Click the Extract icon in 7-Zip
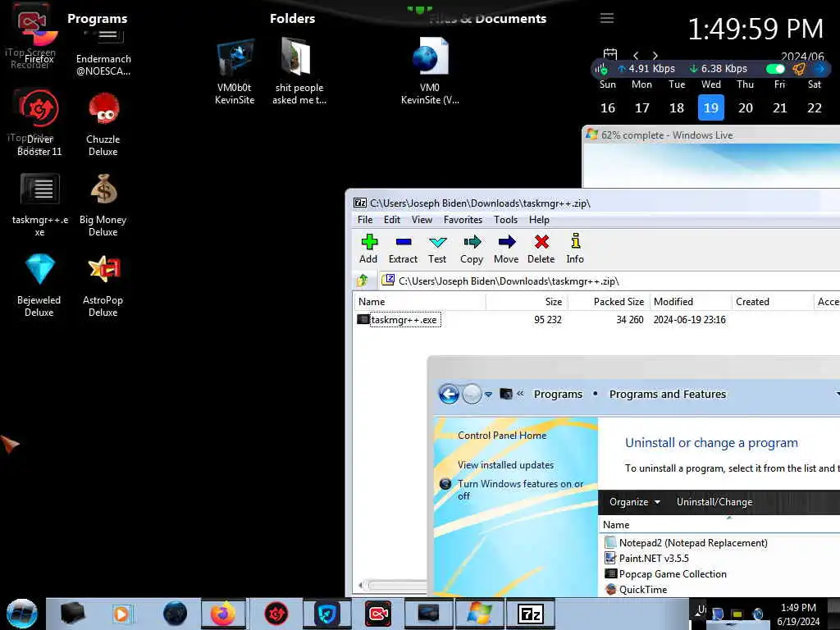This screenshot has height=630, width=840. click(x=403, y=249)
